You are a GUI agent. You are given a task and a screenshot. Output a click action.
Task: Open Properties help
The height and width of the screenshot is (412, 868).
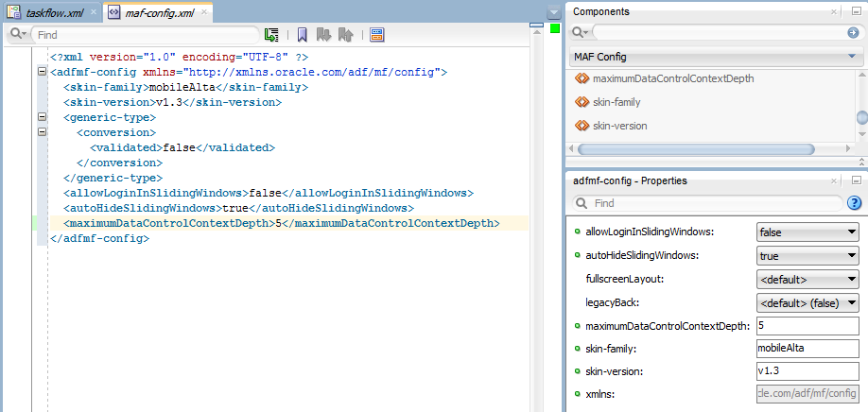click(x=855, y=203)
